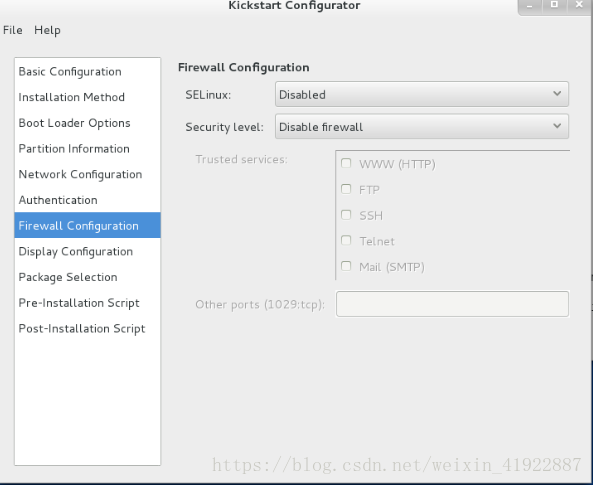This screenshot has width=593, height=485.
Task: Open Package Selection section
Action: coord(87,277)
